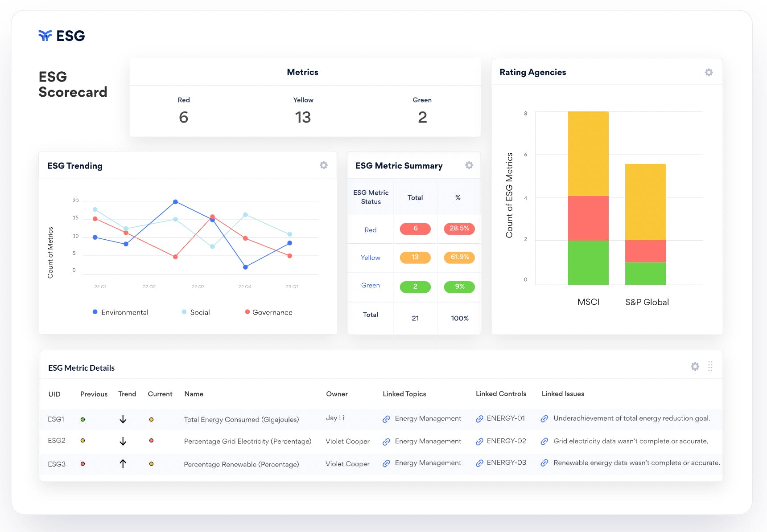Click down trend arrow in ESG2 row
Viewport: 767px width, 532px height.
[x=123, y=441]
